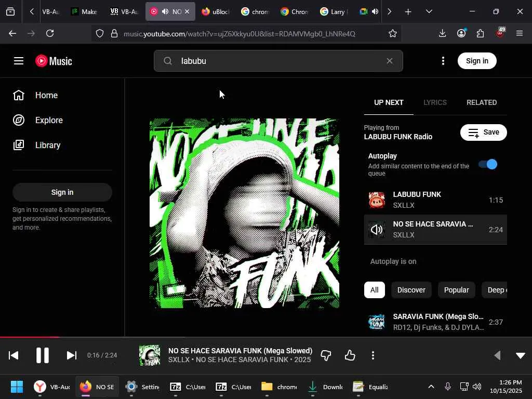Click the large album artwork
The width and height of the screenshot is (532, 399).
pos(244,214)
